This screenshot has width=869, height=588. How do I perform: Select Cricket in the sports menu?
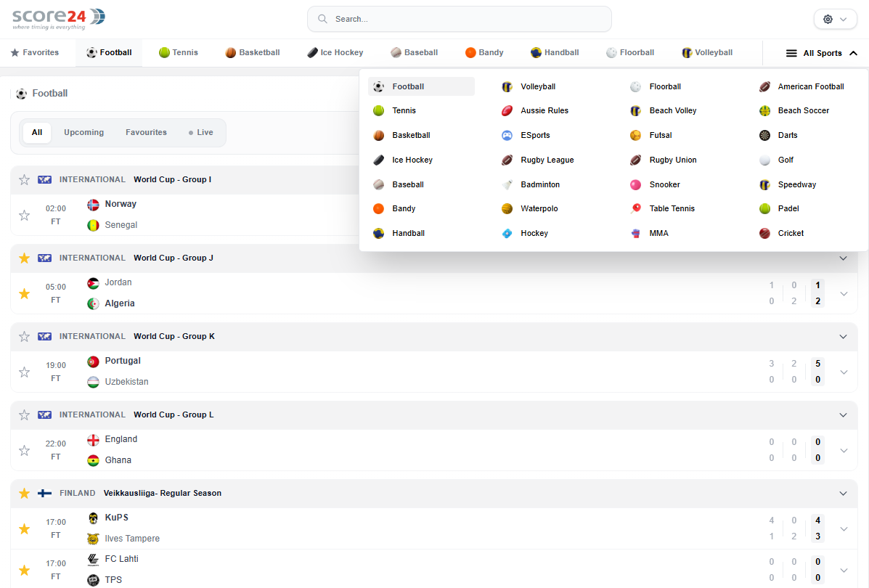pos(781,233)
